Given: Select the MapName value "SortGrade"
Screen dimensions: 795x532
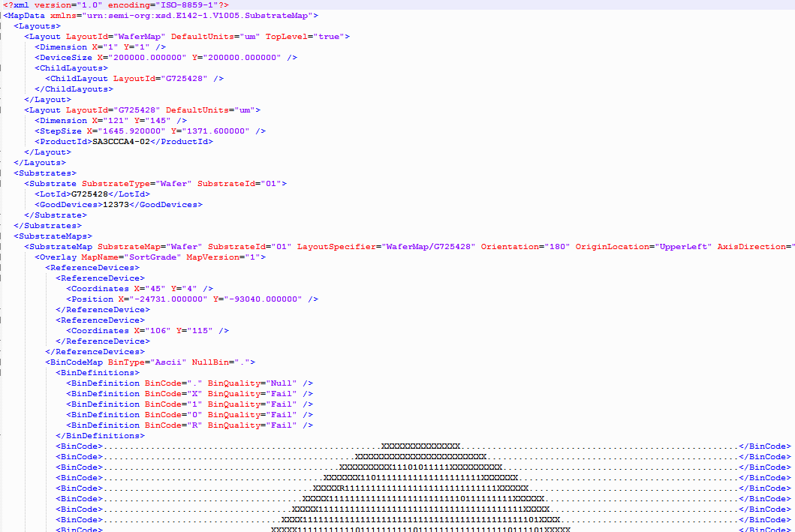Looking at the screenshot, I should [152, 257].
